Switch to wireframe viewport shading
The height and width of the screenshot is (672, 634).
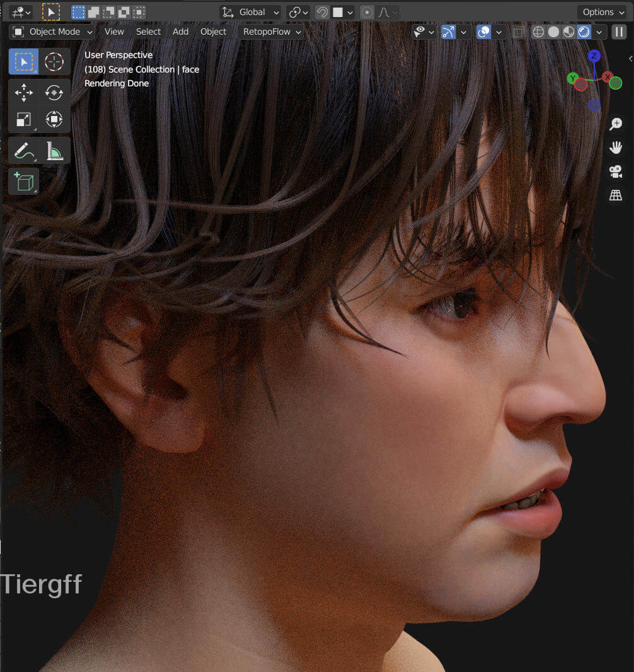pyautogui.click(x=538, y=32)
